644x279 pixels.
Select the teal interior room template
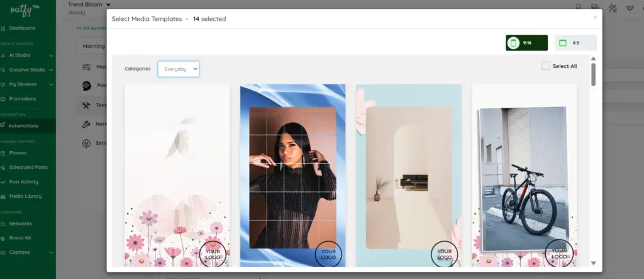[409, 176]
